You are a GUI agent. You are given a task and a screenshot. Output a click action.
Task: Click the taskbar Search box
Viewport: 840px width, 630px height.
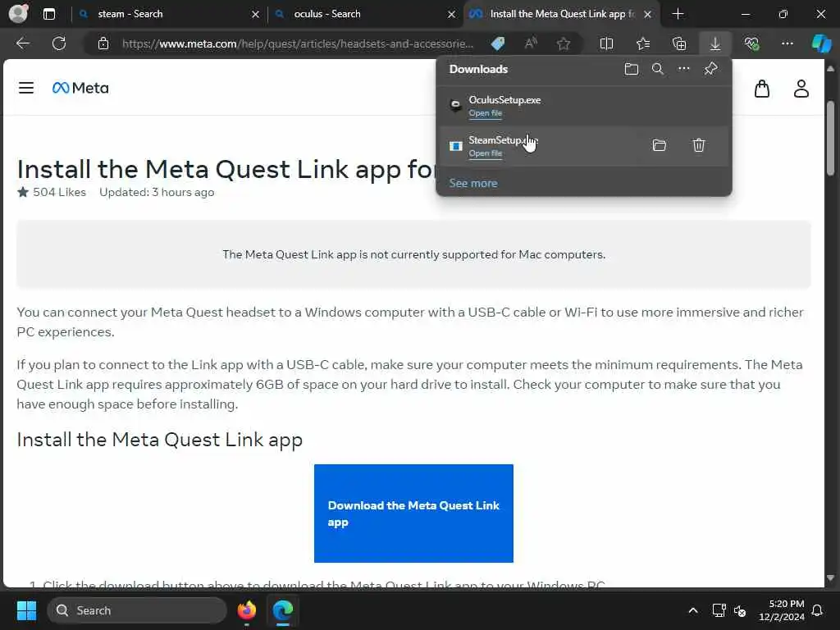tap(137, 610)
